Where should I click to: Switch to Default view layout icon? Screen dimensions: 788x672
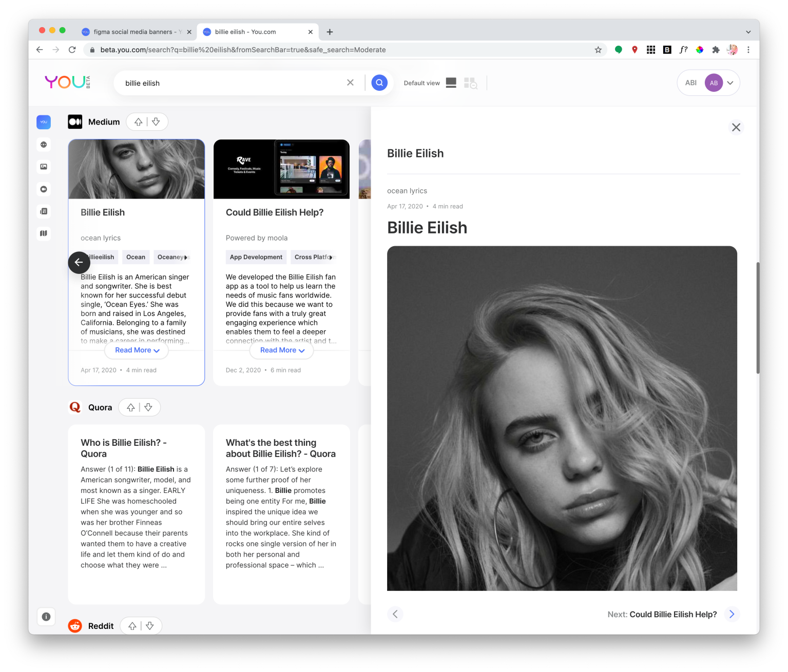451,83
